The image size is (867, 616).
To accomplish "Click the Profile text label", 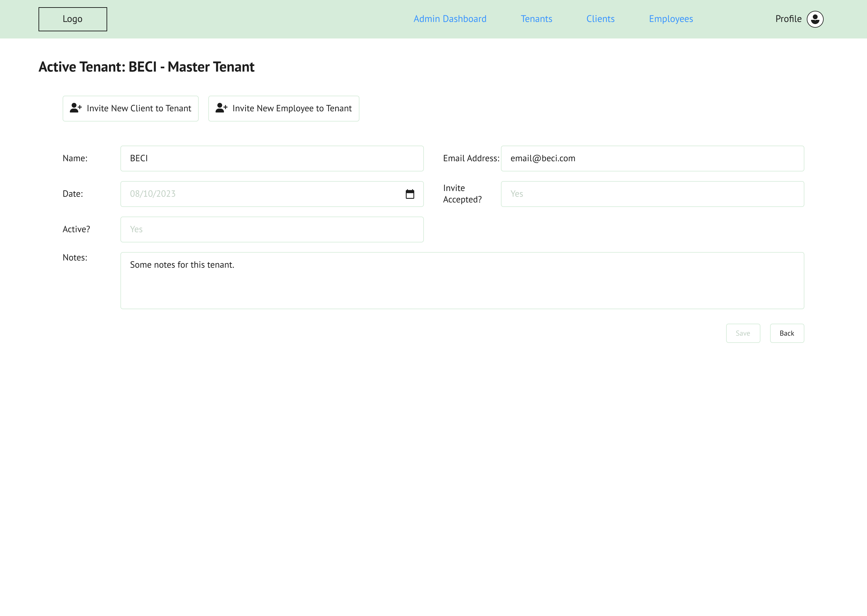I will coord(788,19).
